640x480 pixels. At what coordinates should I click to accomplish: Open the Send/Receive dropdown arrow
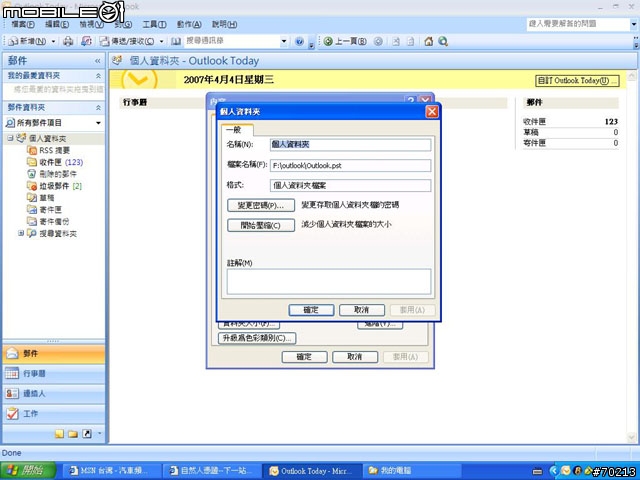tap(162, 41)
